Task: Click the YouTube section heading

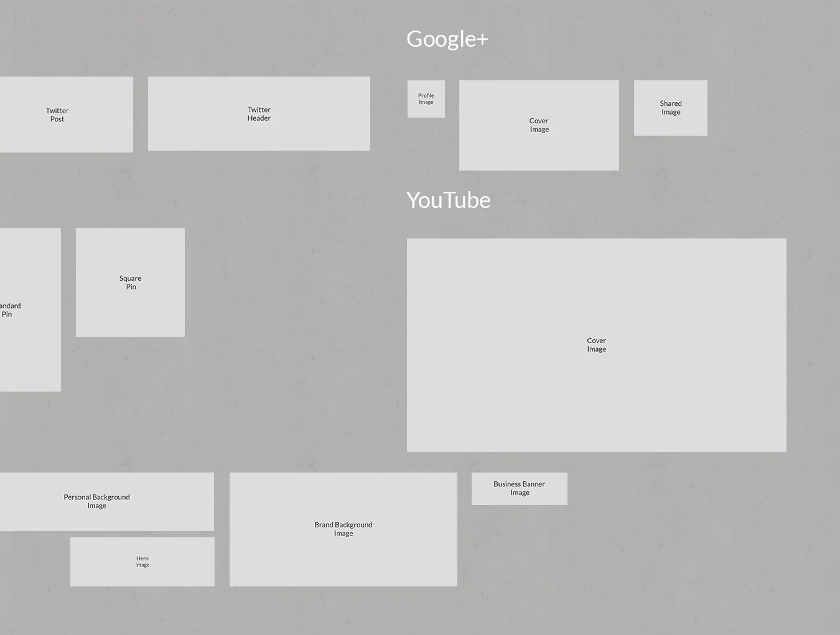Action: [x=449, y=200]
